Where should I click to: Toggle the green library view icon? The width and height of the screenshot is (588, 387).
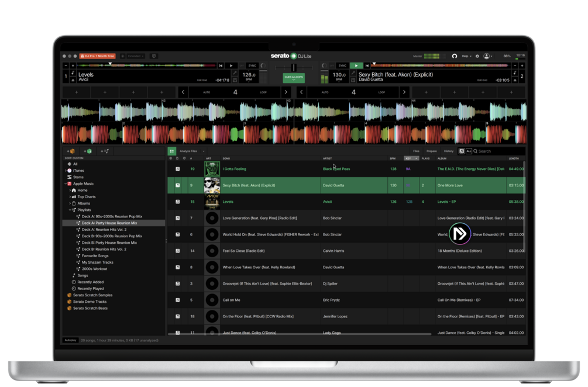coord(172,151)
